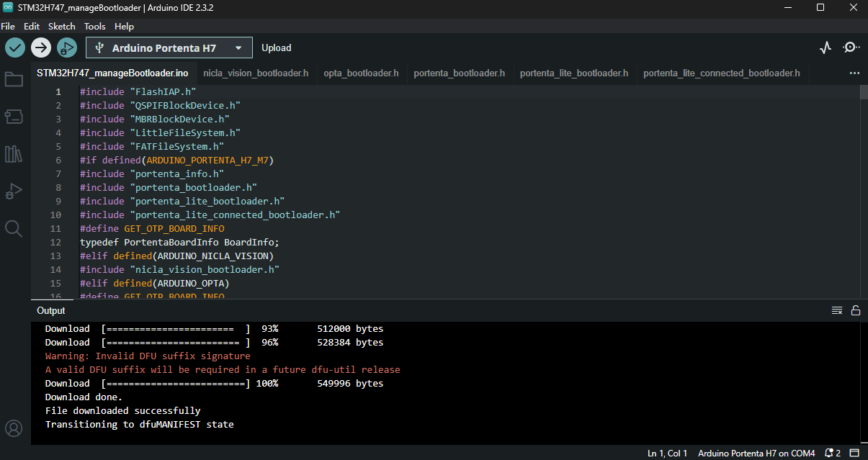Open the Serial Plotter

coord(826,48)
